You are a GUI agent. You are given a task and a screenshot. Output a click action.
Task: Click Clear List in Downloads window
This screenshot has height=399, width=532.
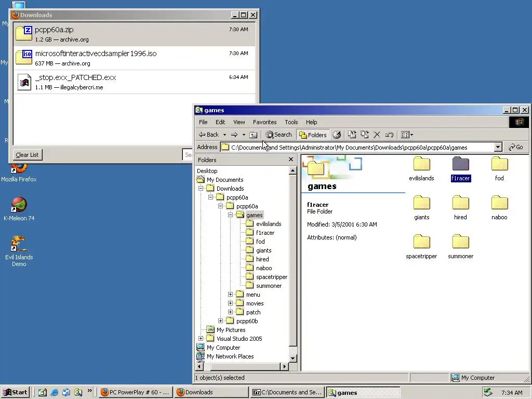[x=27, y=155]
